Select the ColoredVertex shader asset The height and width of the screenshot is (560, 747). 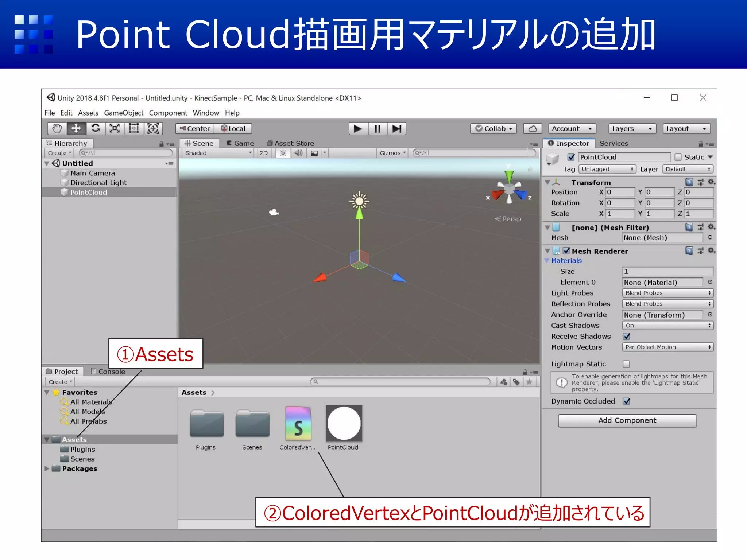(298, 428)
